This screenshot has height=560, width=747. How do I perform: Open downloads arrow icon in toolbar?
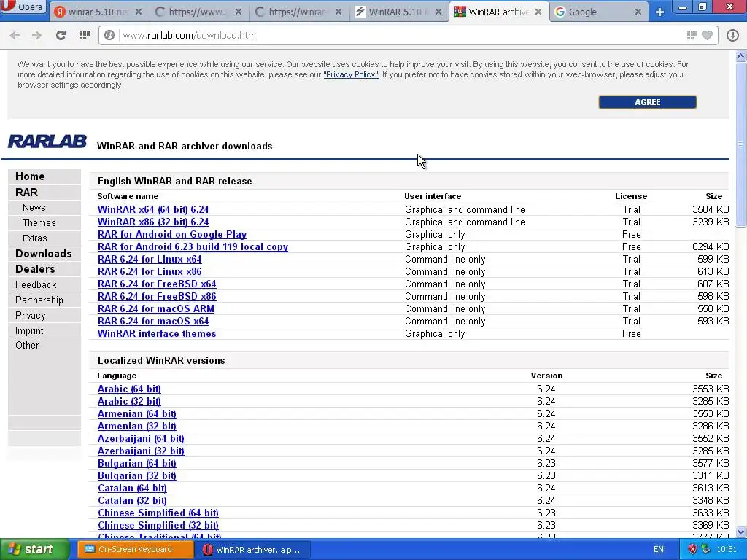(732, 35)
